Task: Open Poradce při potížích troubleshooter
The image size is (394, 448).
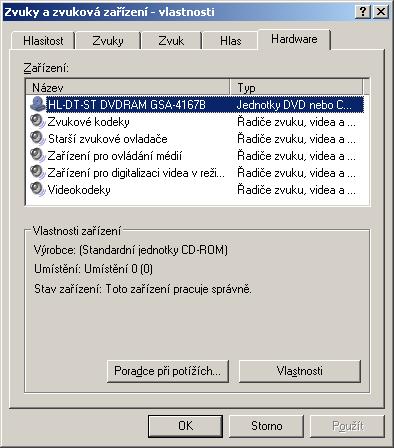Action: pyautogui.click(x=168, y=371)
